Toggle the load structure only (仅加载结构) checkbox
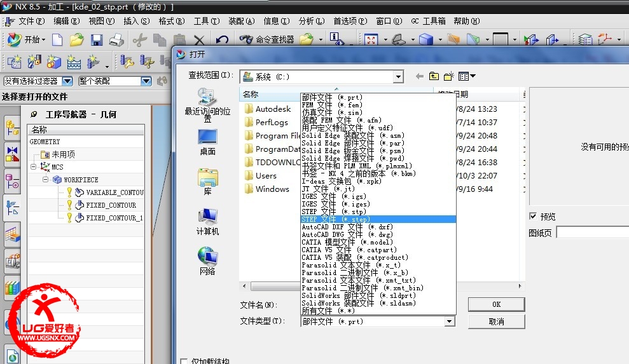The width and height of the screenshot is (629, 364). [184, 361]
